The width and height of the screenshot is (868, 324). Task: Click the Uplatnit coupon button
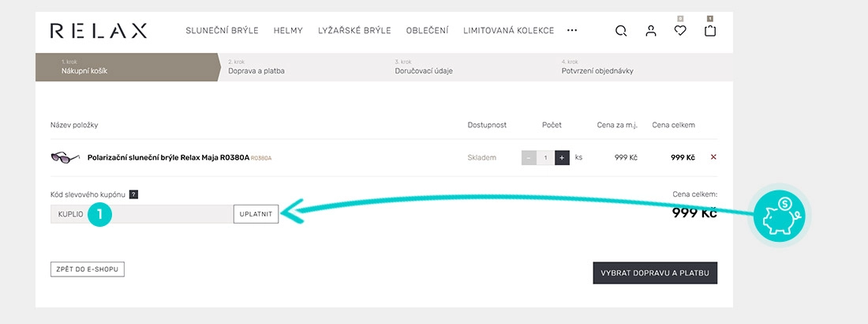(x=256, y=214)
